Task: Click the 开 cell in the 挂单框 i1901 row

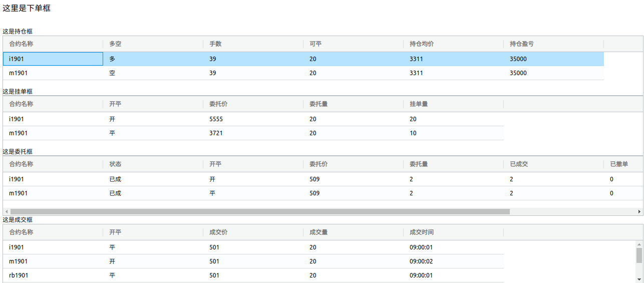Action: 153,119
